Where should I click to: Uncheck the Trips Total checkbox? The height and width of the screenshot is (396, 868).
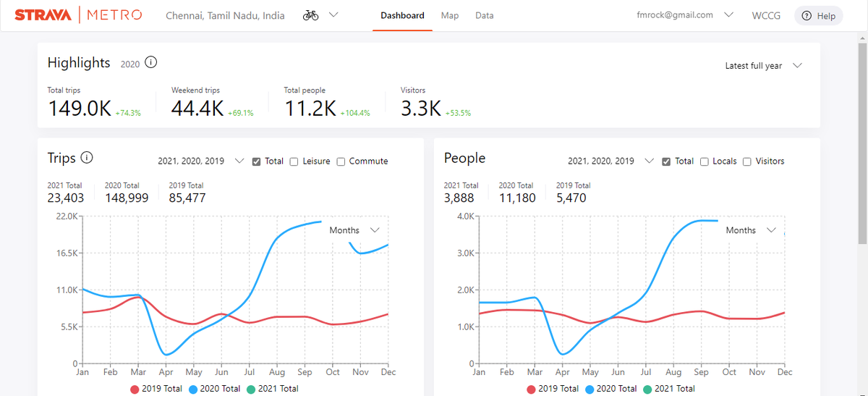pos(257,161)
